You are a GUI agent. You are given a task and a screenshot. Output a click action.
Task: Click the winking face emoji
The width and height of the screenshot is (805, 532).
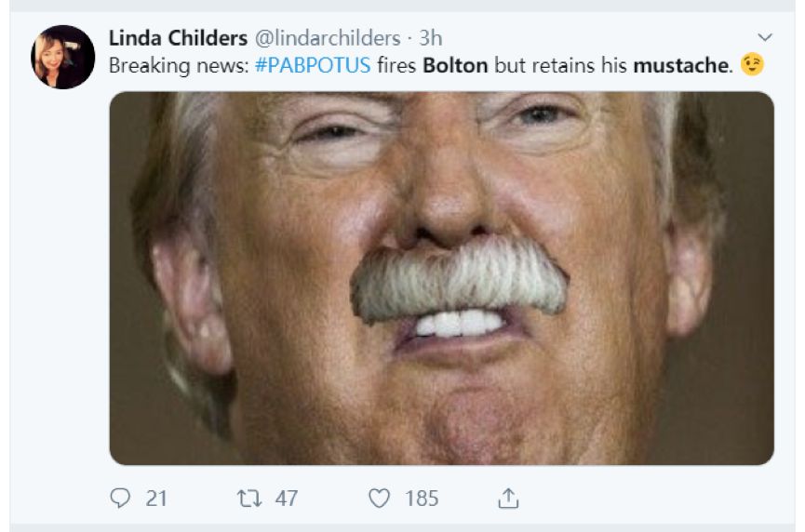pos(752,66)
